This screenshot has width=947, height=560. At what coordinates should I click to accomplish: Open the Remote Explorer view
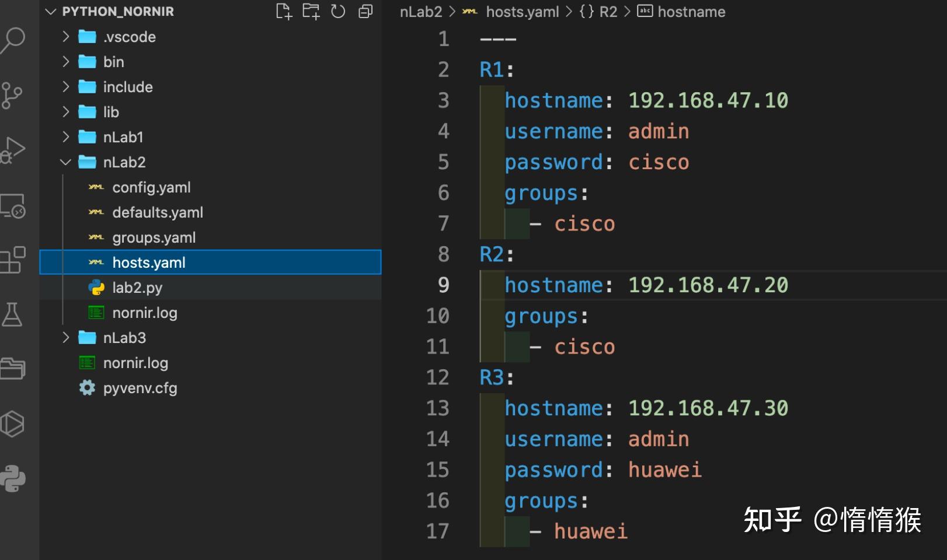tap(13, 206)
